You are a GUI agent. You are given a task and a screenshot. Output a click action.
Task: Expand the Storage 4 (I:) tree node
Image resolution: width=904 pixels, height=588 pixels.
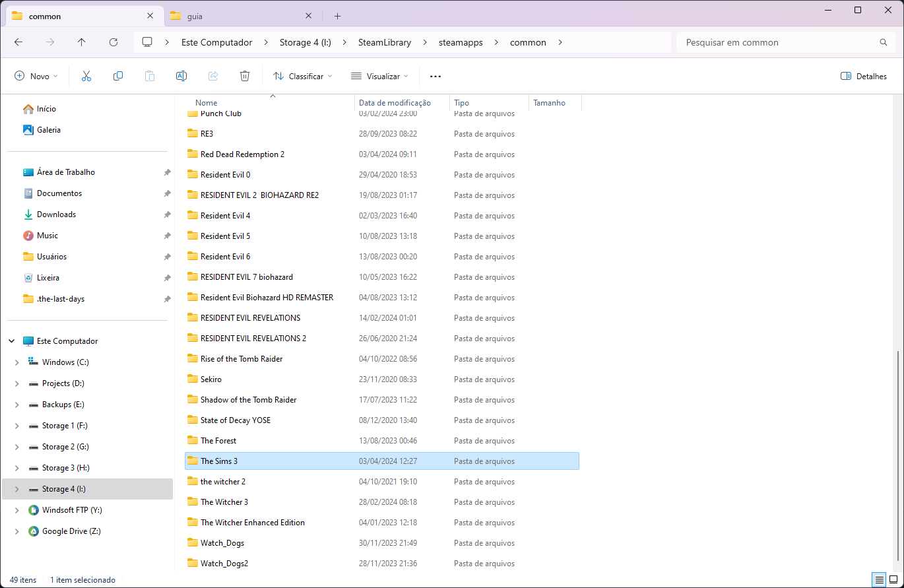point(17,489)
